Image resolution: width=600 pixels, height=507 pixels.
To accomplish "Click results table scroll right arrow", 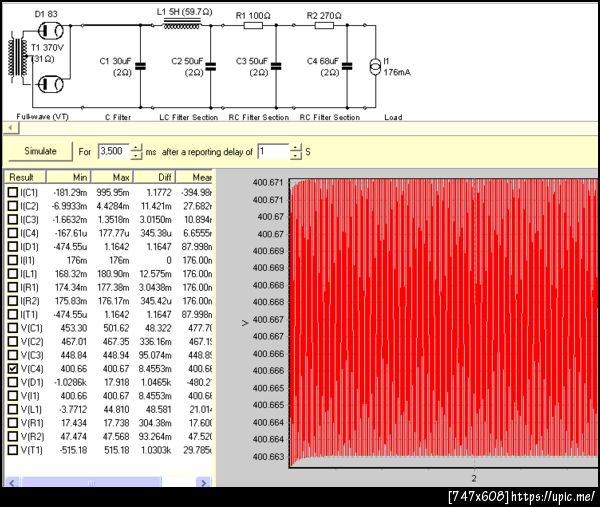I will pyautogui.click(x=204, y=482).
